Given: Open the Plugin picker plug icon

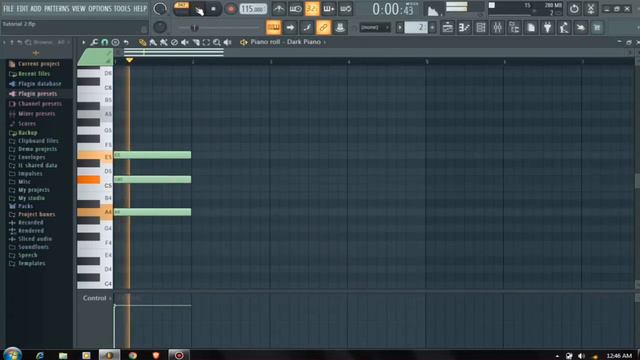Looking at the screenshot, I should click(547, 28).
